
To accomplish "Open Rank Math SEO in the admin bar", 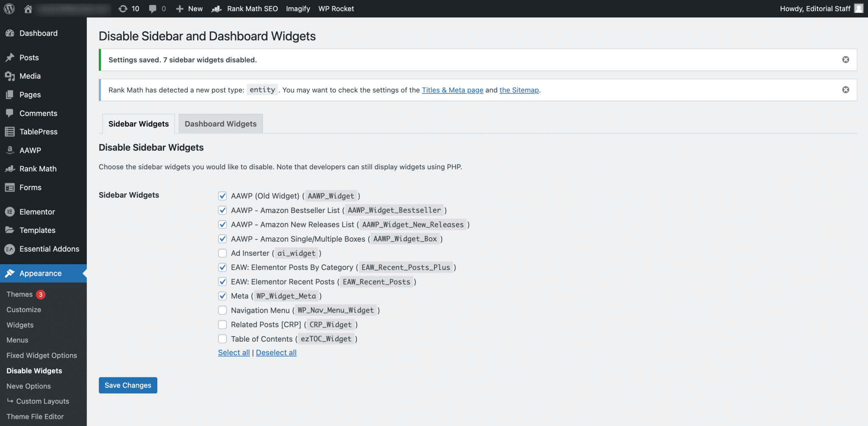I will coord(252,8).
